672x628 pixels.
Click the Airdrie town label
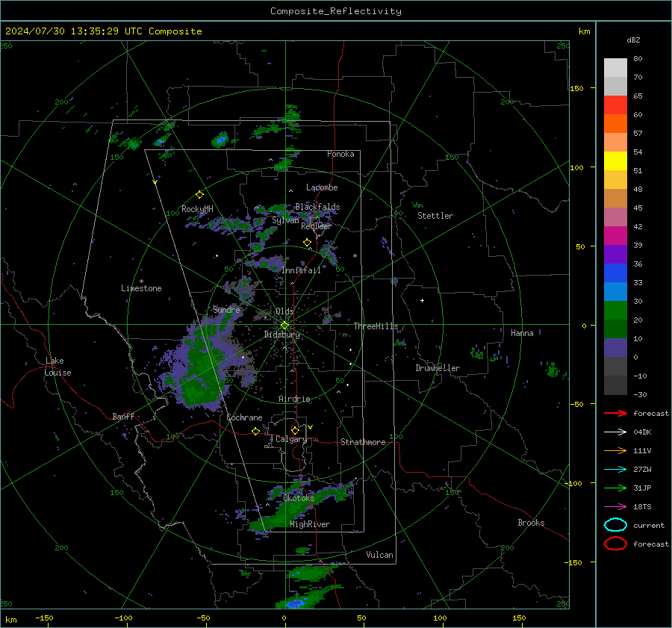(294, 399)
